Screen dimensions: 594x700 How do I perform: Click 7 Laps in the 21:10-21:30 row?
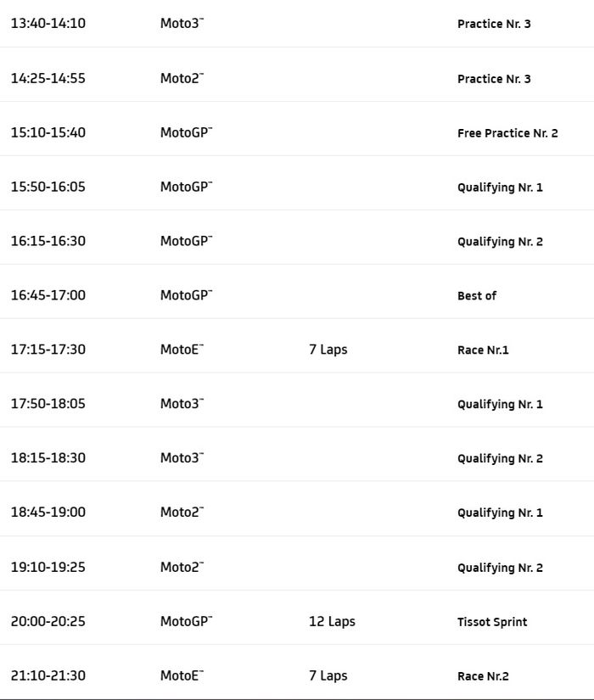328,676
